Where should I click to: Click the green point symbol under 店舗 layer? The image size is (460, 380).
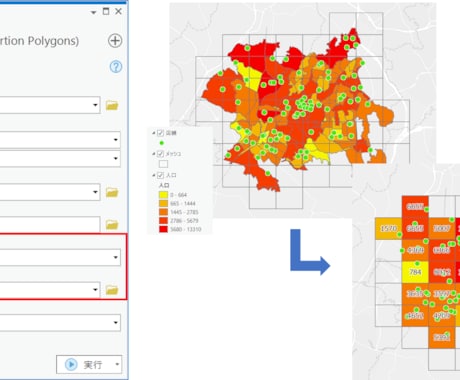click(162, 143)
